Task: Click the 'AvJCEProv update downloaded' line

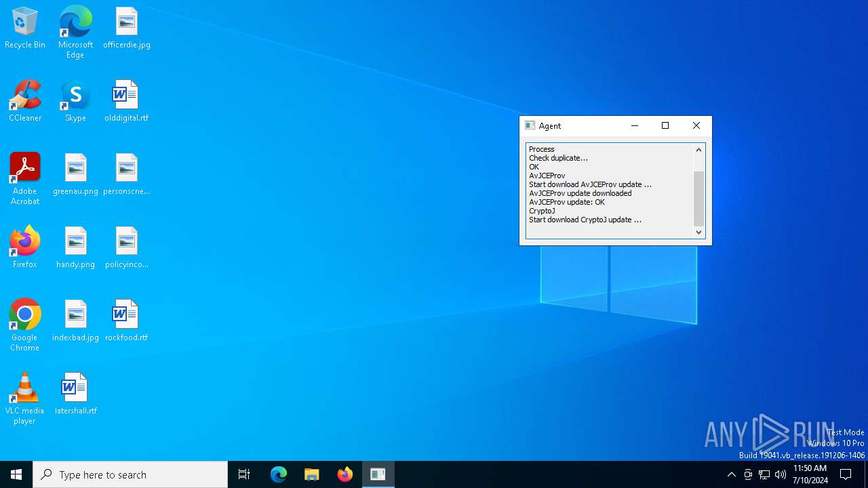Action: [580, 193]
